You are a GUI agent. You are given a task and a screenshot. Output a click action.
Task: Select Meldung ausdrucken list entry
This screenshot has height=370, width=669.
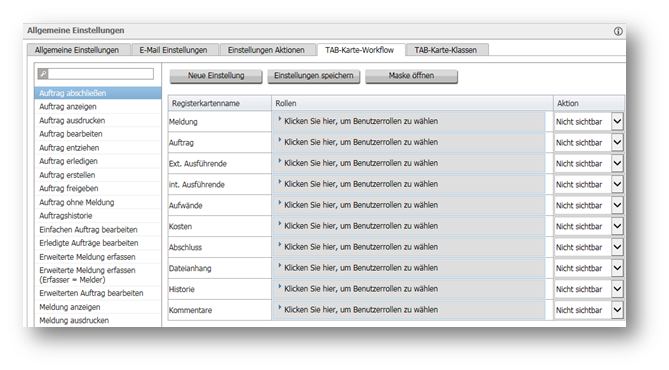pyautogui.click(x=98, y=320)
